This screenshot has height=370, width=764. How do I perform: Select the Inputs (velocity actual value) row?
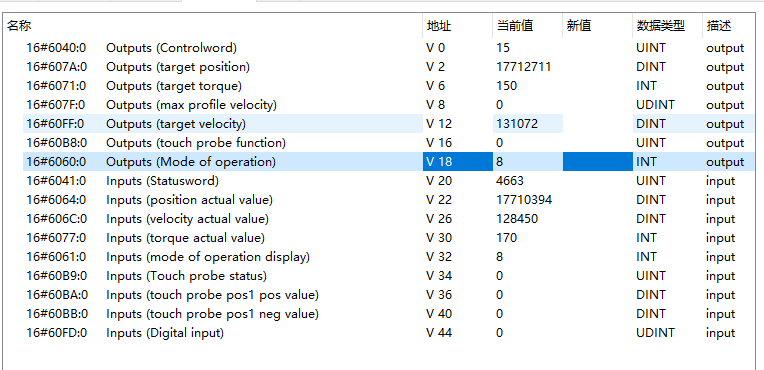pos(389,219)
